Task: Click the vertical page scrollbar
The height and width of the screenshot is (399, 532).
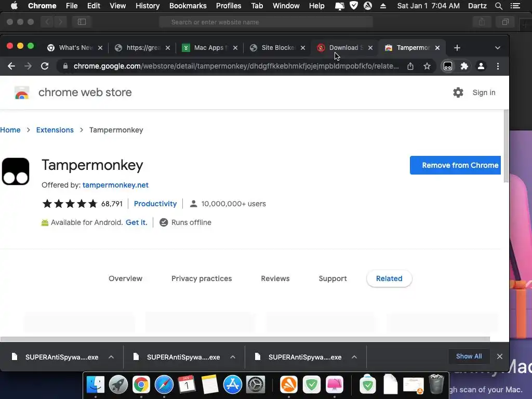Action: point(506,146)
